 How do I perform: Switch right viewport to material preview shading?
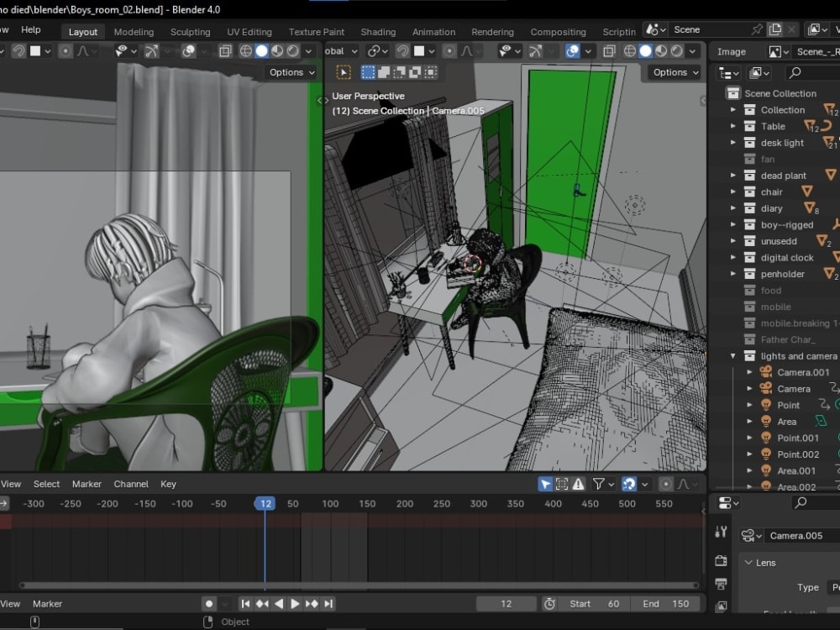(661, 51)
